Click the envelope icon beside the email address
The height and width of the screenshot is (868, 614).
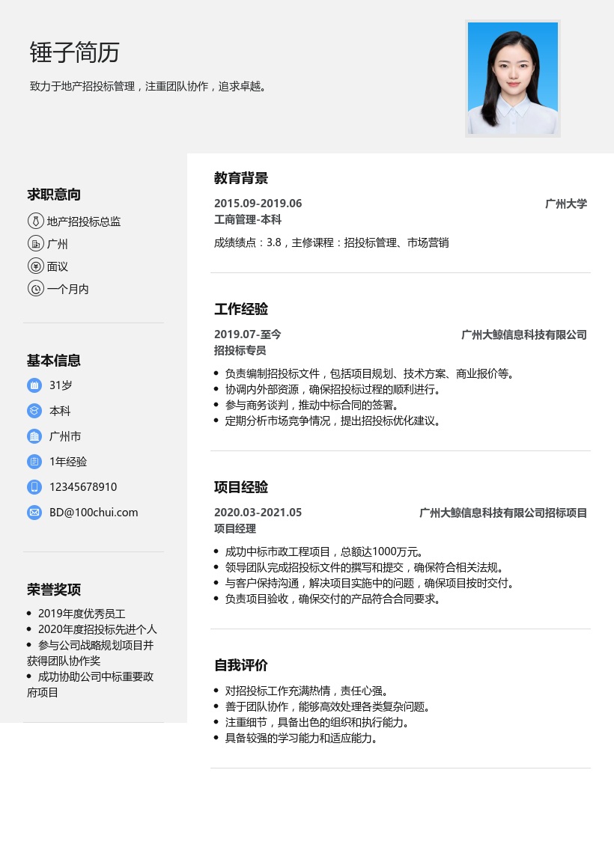pyautogui.click(x=34, y=513)
